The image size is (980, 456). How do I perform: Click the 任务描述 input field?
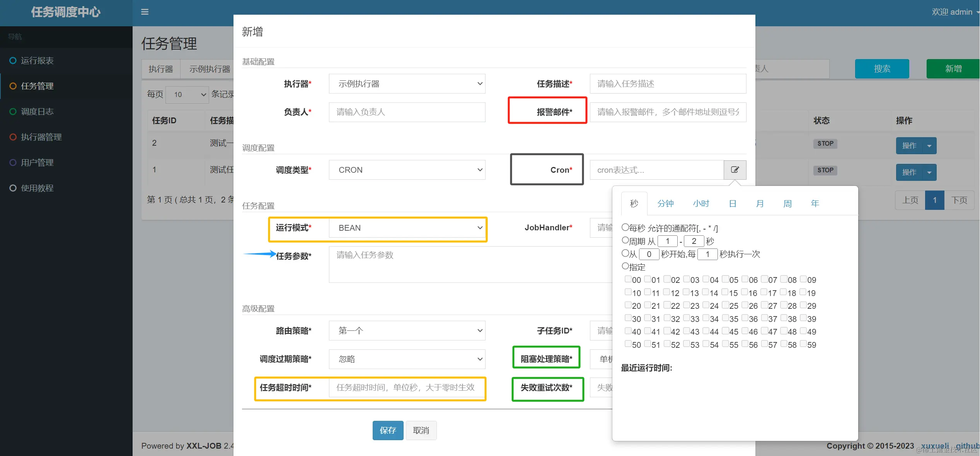pyautogui.click(x=668, y=84)
